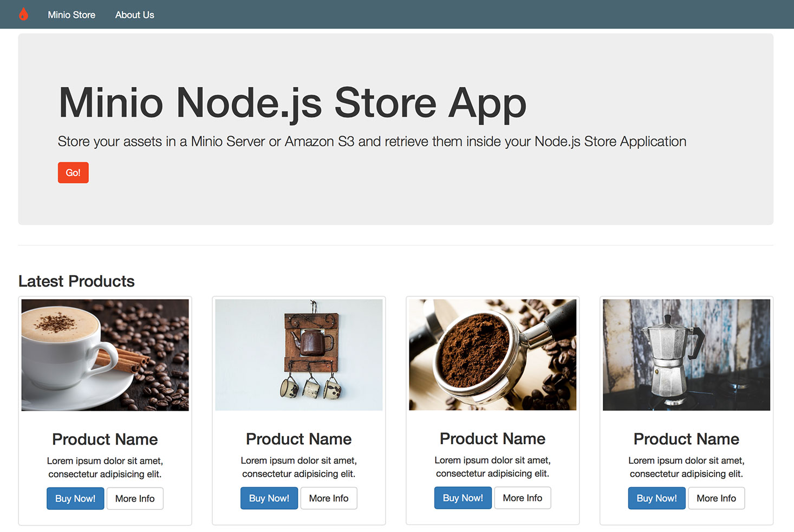794x532 pixels.
Task: View the moka pot product image
Action: point(686,355)
